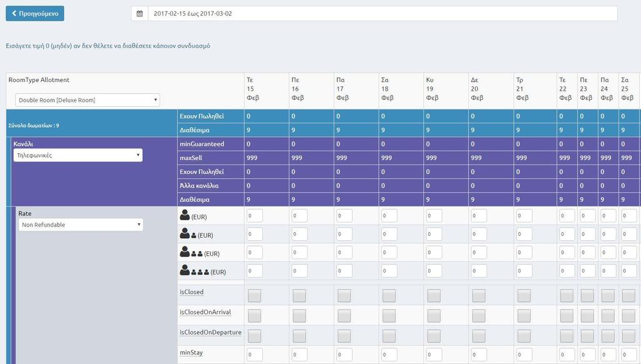The width and height of the screenshot is (641, 364).
Task: Open the Double Room [Deluxe Room] room type dropdown
Action: tap(88, 100)
